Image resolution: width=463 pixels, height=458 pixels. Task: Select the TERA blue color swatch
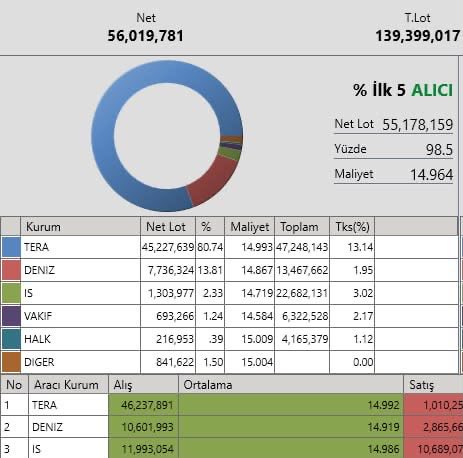point(11,247)
